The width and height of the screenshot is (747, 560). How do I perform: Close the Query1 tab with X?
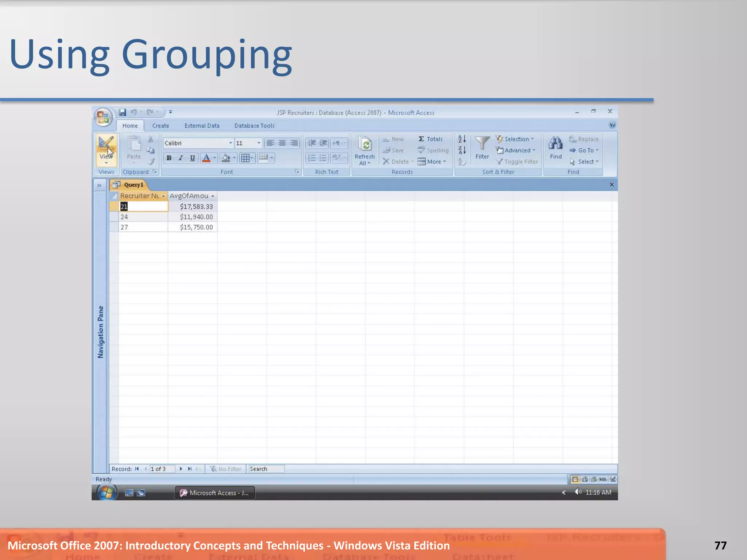tap(612, 184)
